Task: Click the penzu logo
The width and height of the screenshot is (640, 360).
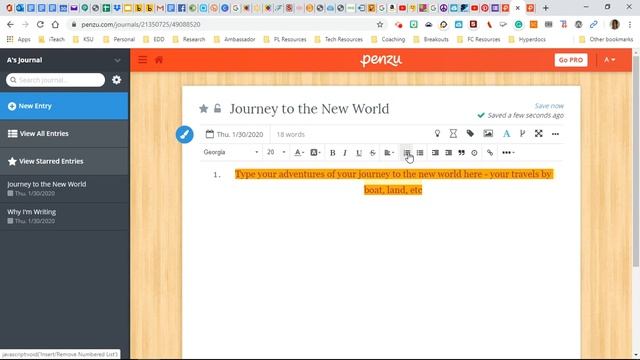Action: coord(381,60)
